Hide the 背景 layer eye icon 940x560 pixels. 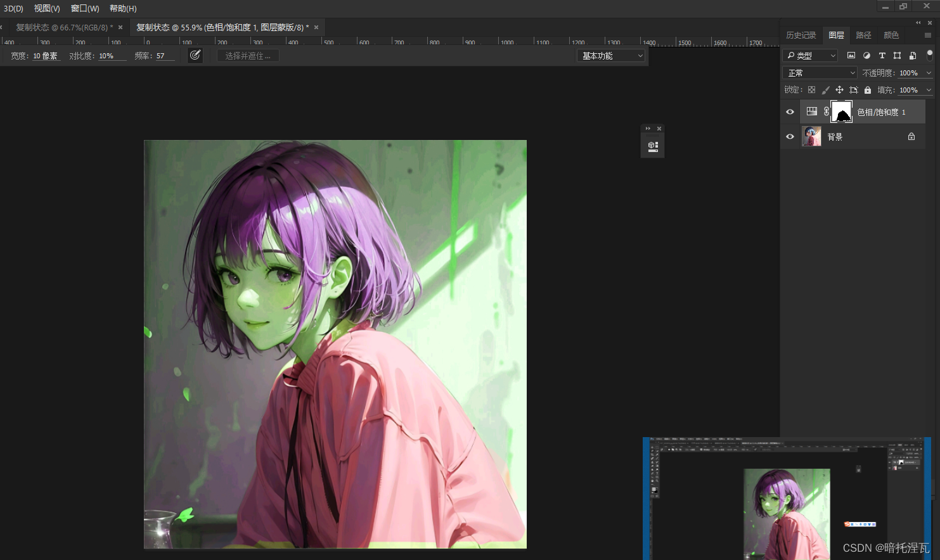click(790, 137)
